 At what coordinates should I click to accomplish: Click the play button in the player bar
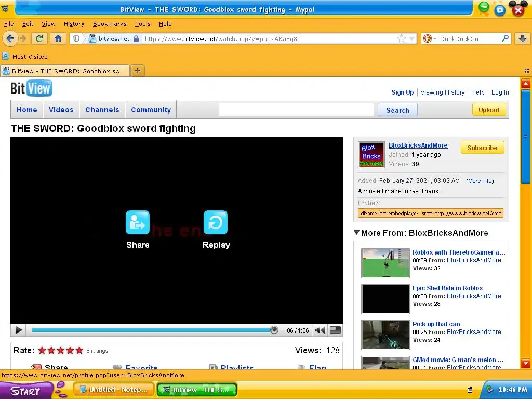pyautogui.click(x=19, y=330)
